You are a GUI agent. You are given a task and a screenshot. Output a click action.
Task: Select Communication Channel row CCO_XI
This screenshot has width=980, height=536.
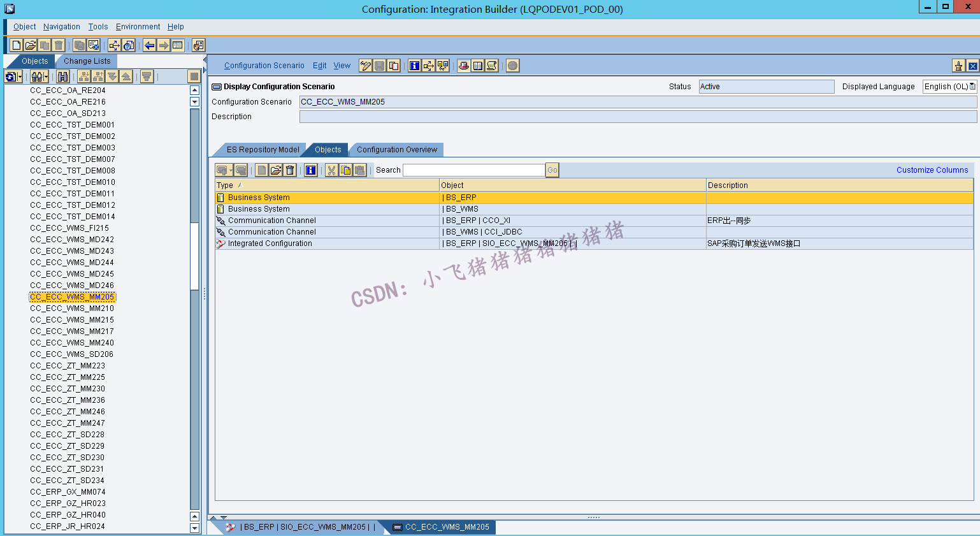click(594, 221)
